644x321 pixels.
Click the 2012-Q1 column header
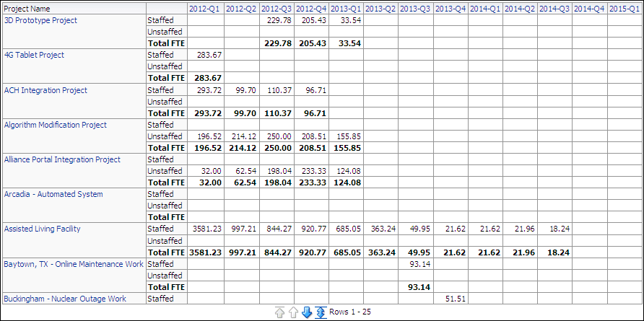pyautogui.click(x=205, y=8)
